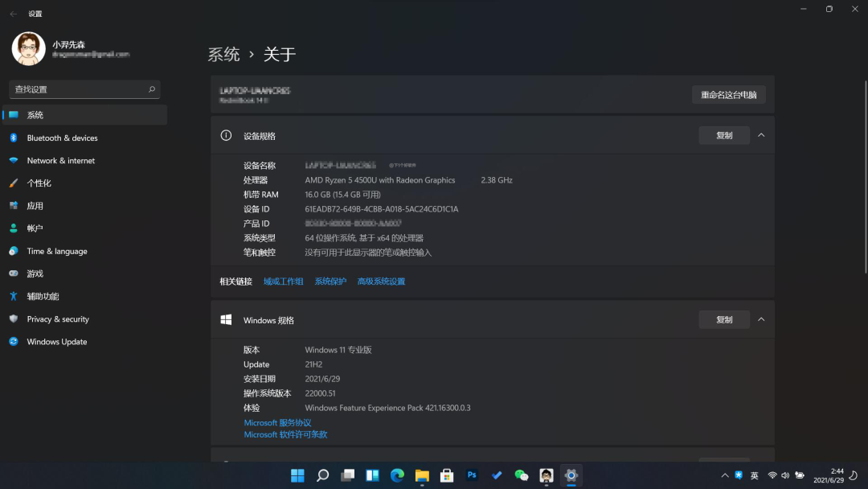
Task: Open Microsoft 软件许可条款 link
Action: [285, 435]
